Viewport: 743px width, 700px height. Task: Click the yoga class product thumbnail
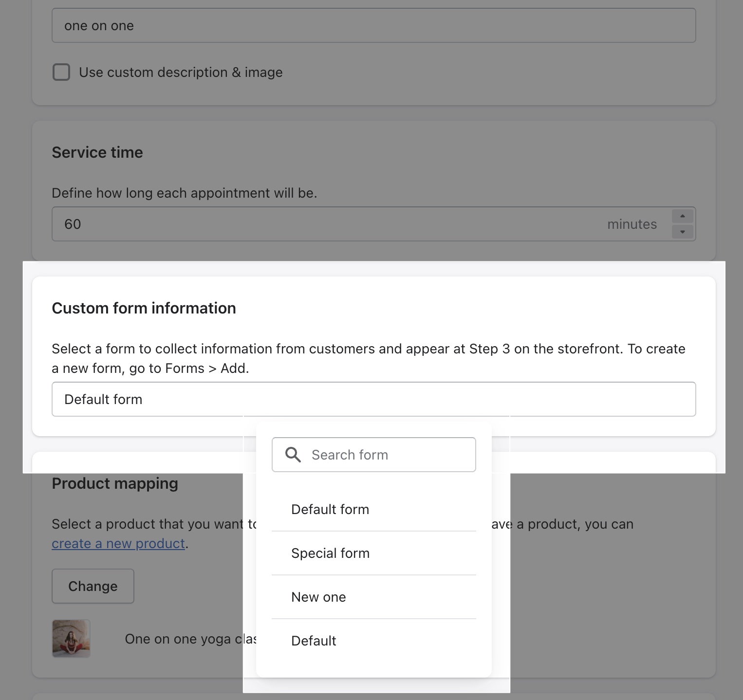(71, 639)
